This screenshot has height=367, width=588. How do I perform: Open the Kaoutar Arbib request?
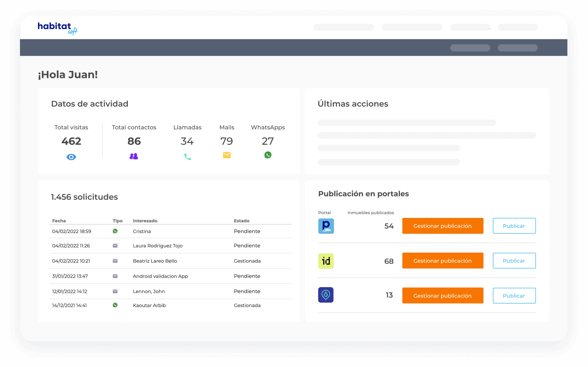click(x=149, y=306)
